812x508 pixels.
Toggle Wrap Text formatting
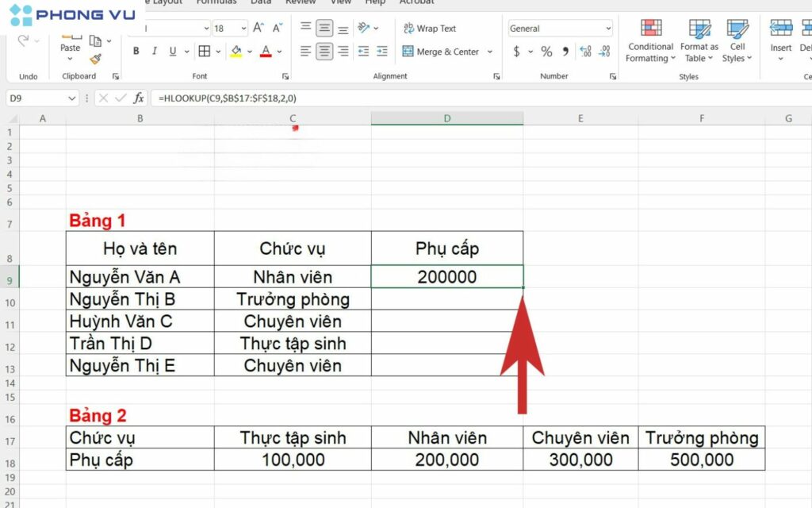(435, 28)
